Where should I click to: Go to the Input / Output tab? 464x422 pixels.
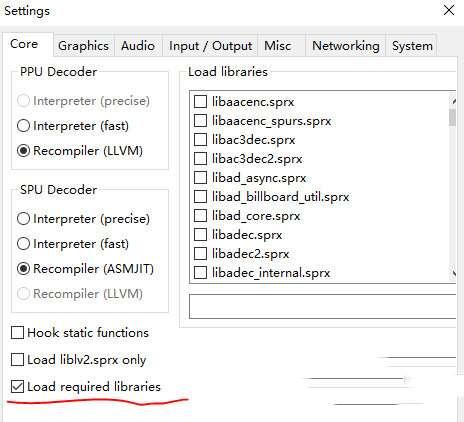[x=210, y=46]
